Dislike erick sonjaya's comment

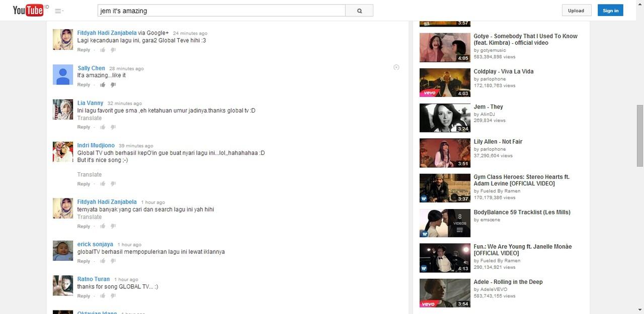113,261
